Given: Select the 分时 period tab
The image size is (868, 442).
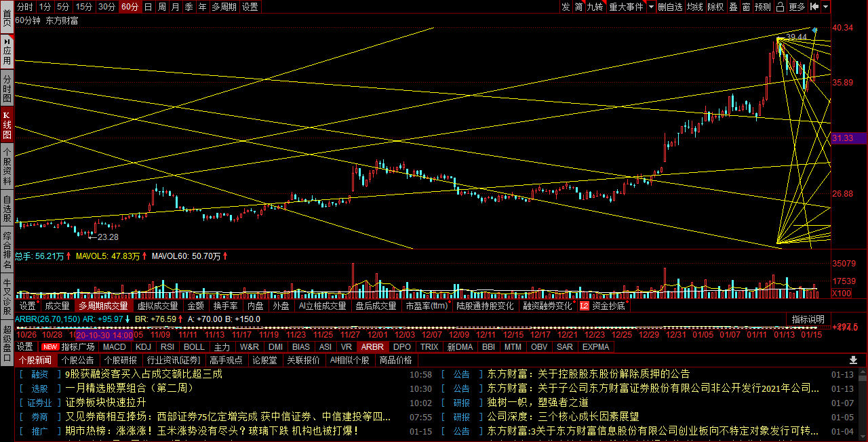Looking at the screenshot, I should [25, 7].
